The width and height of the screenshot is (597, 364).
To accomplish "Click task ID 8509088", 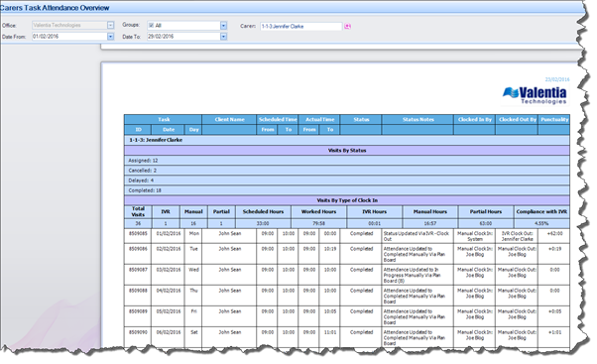I will pos(138,291).
